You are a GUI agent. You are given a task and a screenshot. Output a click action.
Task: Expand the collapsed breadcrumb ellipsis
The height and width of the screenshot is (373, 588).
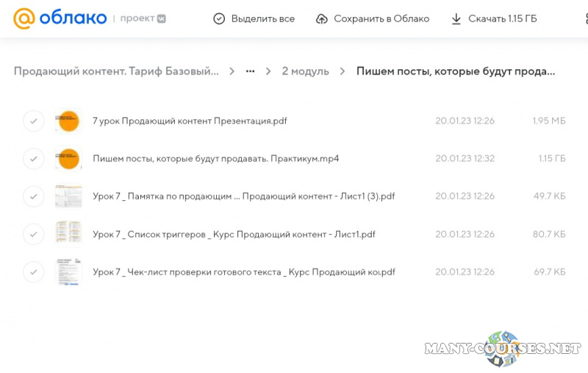point(251,71)
